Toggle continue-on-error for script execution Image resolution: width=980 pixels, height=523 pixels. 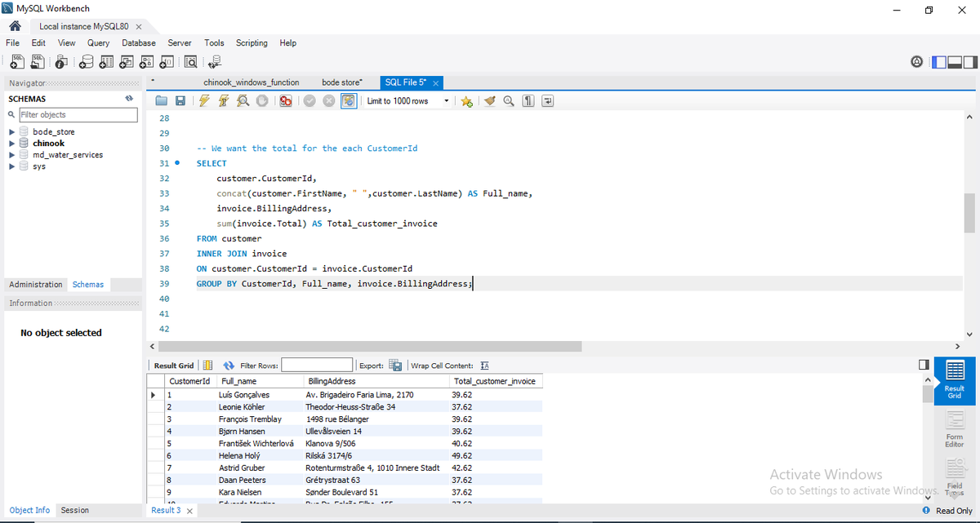click(286, 101)
